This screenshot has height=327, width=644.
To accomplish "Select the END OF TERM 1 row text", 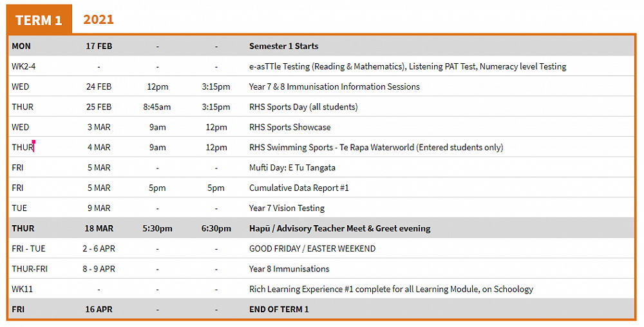I will 279,310.
